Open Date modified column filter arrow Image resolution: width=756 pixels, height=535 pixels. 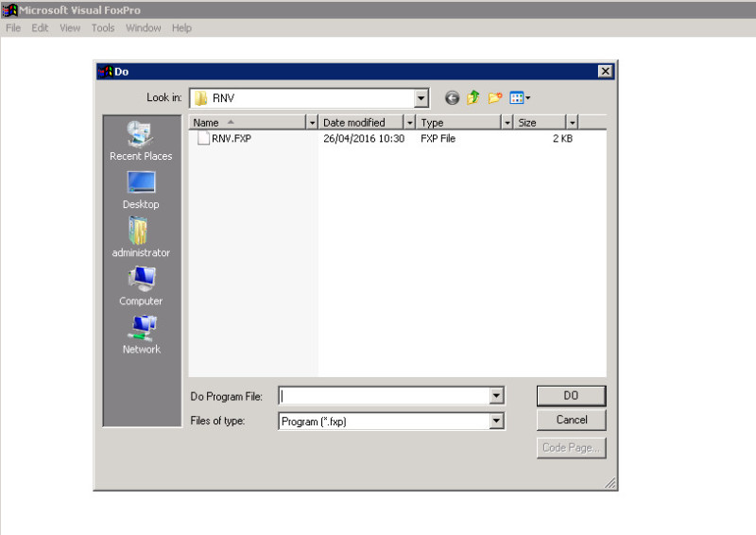click(409, 123)
